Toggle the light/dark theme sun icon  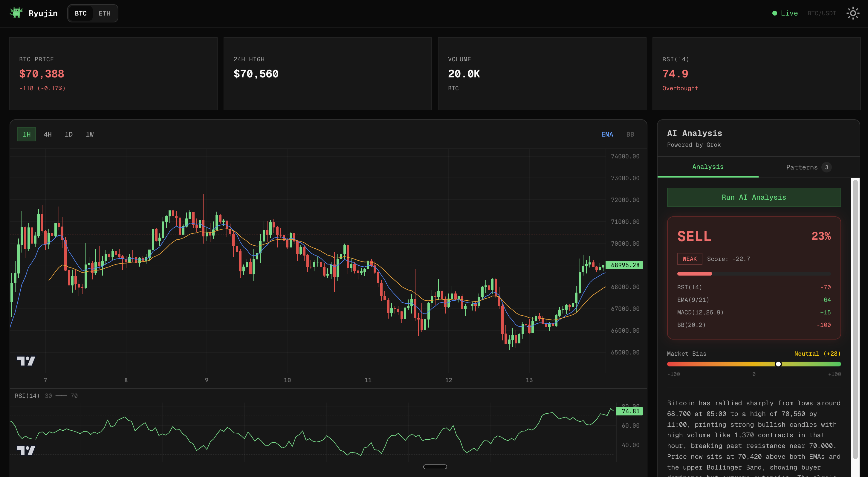click(x=852, y=13)
